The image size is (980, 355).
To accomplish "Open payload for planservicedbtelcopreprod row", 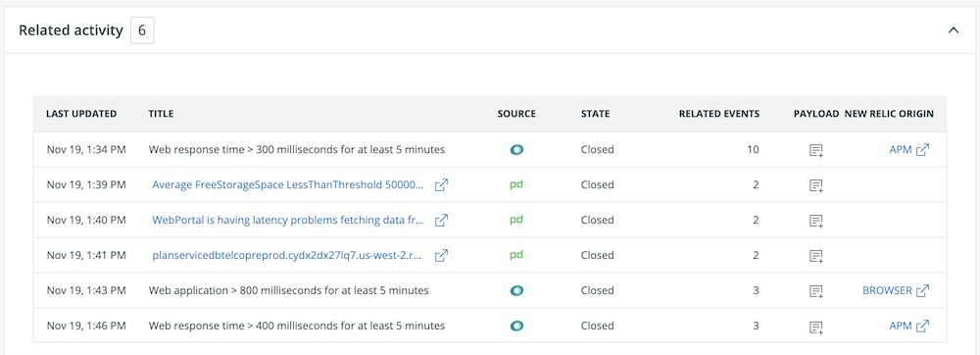I will point(816,256).
